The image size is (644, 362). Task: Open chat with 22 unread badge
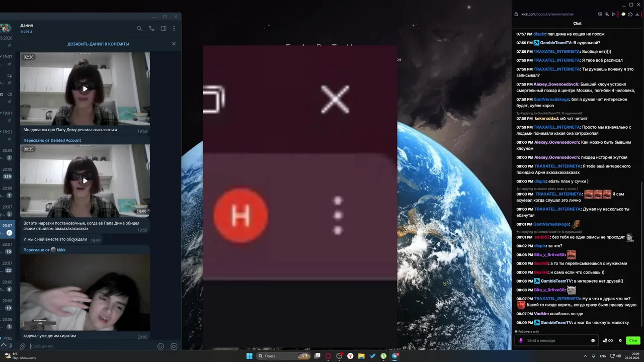(x=9, y=270)
